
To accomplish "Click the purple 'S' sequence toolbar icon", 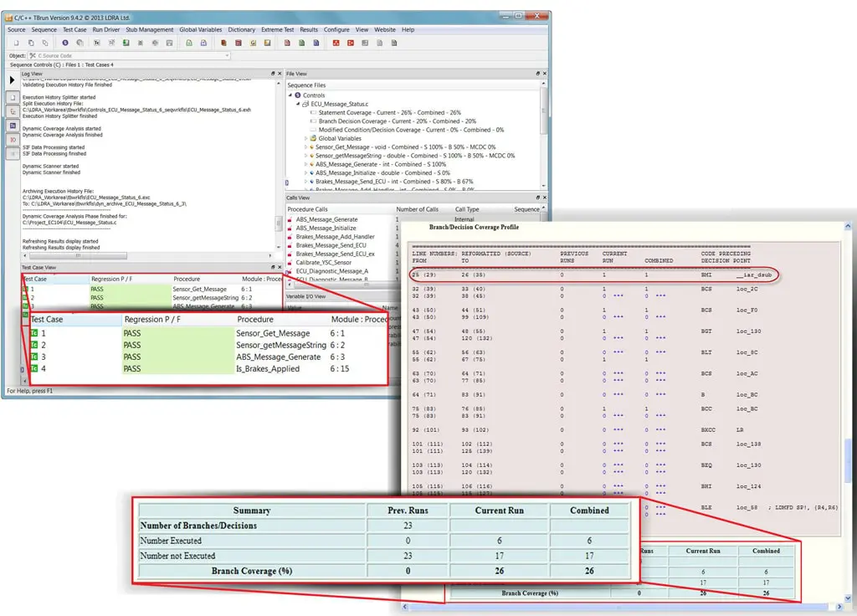I will 65,43.
